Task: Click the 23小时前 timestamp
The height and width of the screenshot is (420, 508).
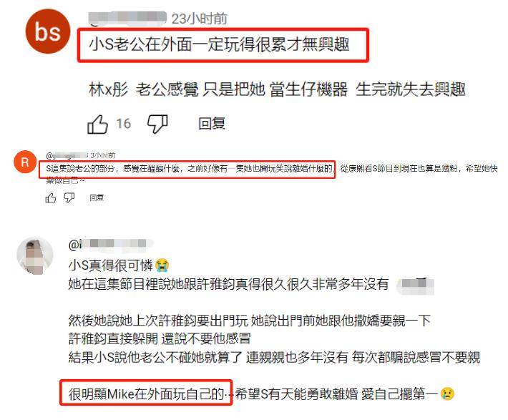Action: coord(199,19)
